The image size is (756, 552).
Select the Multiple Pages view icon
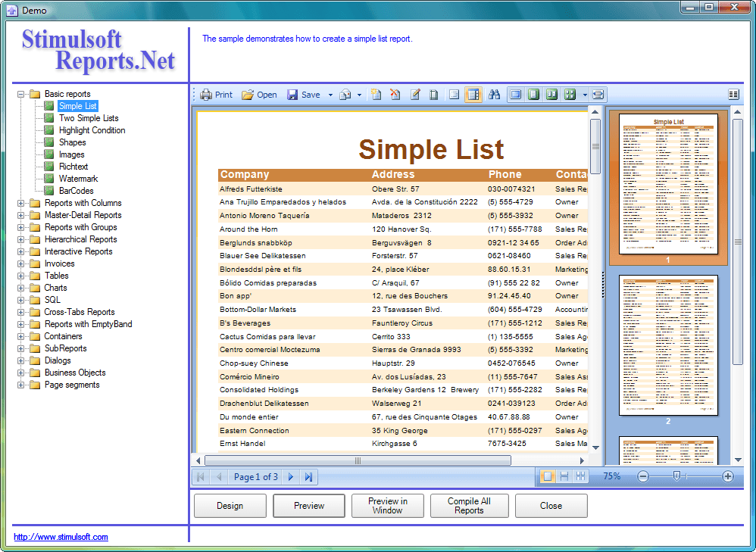[570, 95]
